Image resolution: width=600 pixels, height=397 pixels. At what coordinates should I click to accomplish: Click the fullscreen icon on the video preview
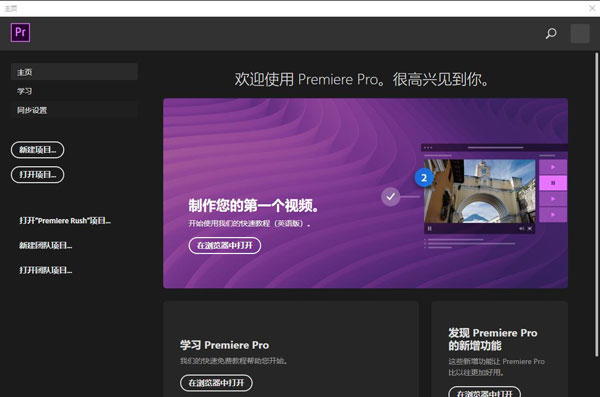click(x=530, y=229)
